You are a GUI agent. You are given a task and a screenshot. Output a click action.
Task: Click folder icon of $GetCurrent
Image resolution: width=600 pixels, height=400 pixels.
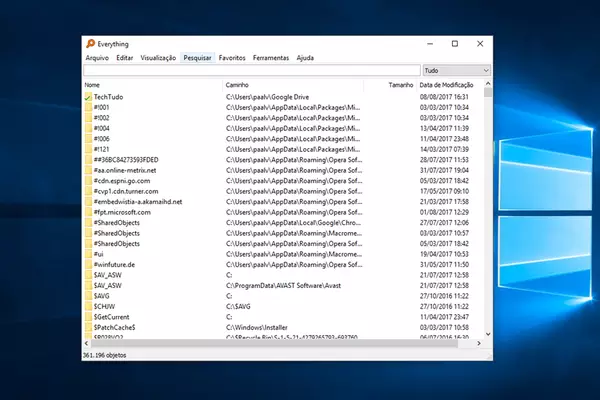pyautogui.click(x=88, y=317)
